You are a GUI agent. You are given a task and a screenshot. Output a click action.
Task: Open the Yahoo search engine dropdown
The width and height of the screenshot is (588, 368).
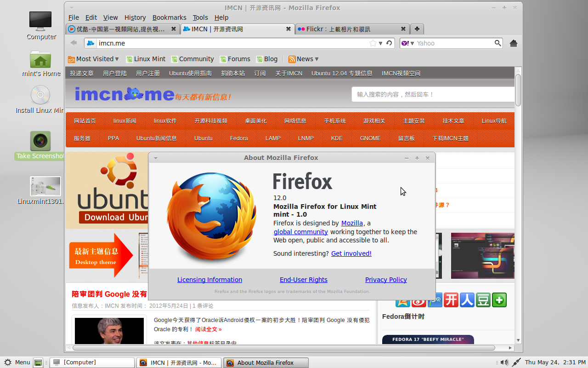(x=407, y=43)
